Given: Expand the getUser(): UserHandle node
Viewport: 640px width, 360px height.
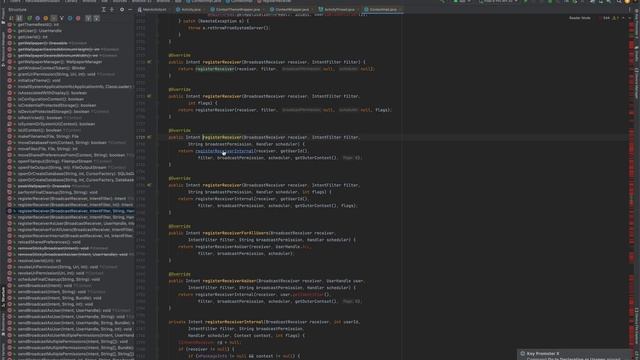Looking at the screenshot, I should pos(15,31).
